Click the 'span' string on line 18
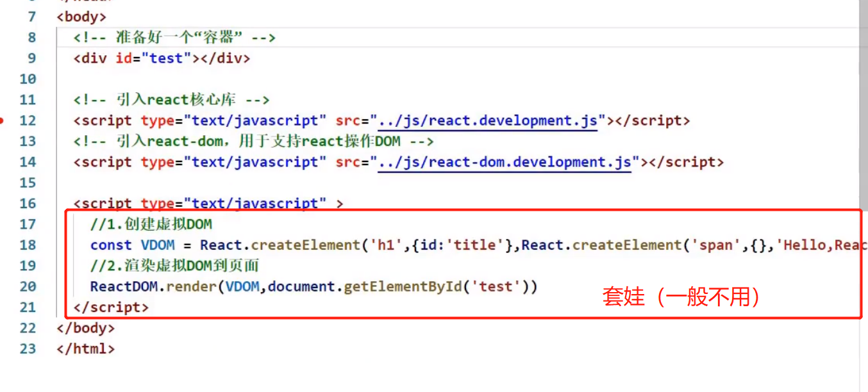 pyautogui.click(x=717, y=245)
